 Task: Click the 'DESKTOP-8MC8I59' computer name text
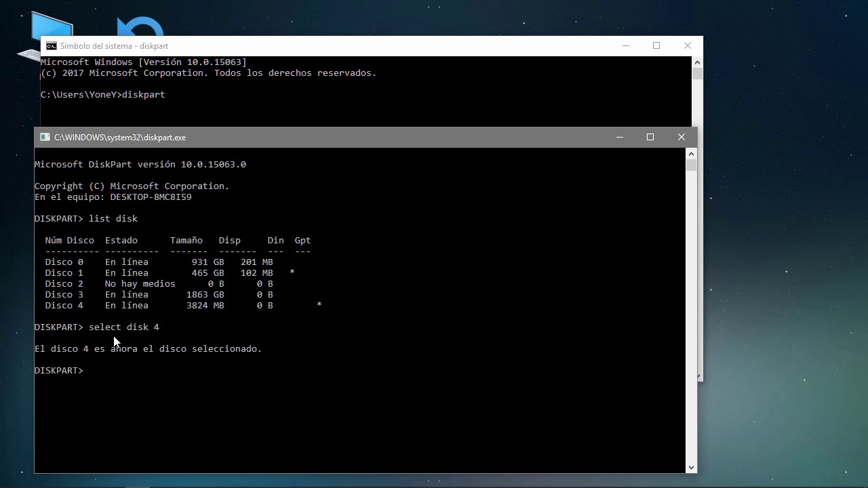pos(151,197)
